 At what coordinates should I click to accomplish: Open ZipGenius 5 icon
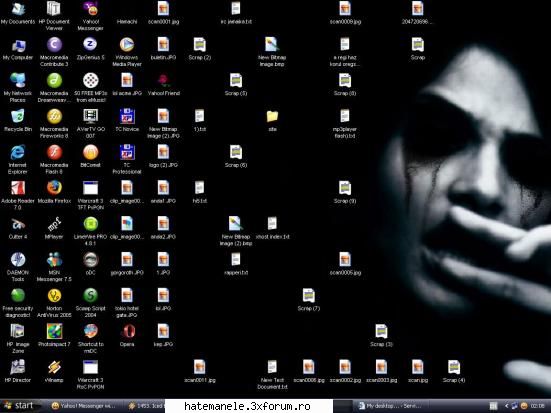point(91,49)
